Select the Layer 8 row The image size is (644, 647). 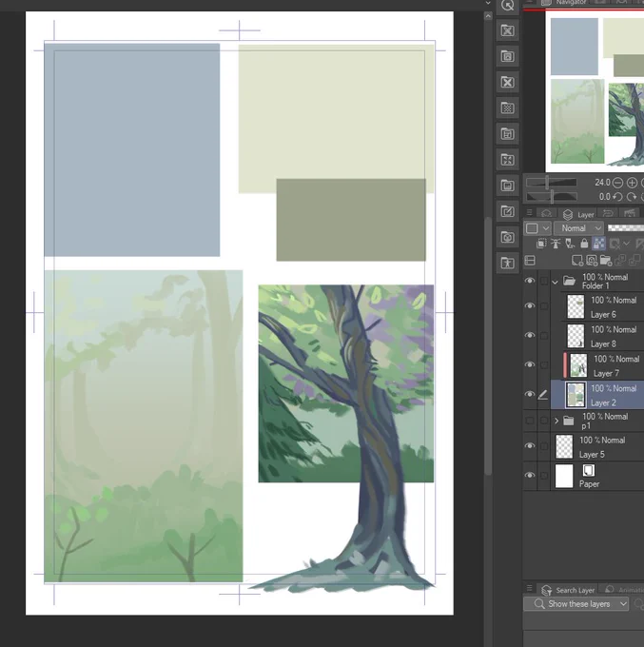point(597,336)
